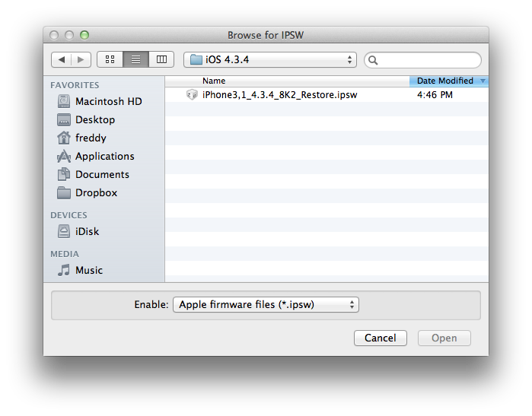Go back with the left arrow button
Image resolution: width=532 pixels, height=416 pixels.
point(62,59)
